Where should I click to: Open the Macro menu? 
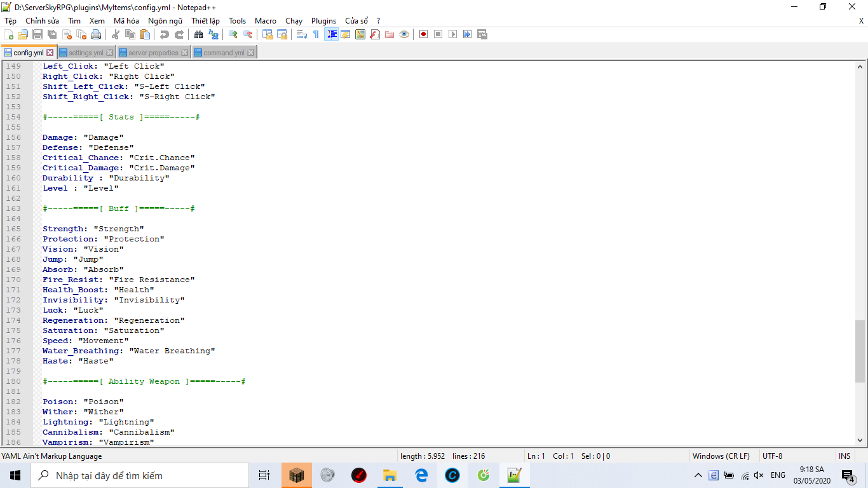coord(266,21)
